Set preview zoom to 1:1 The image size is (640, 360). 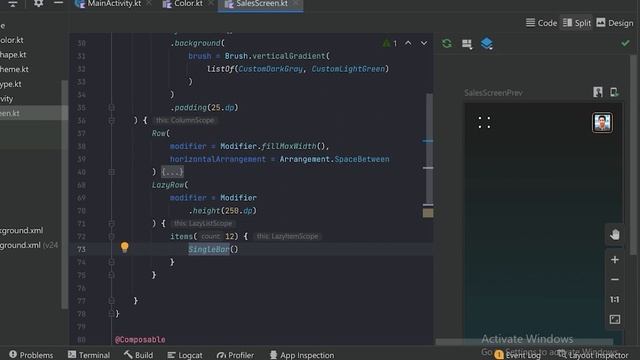pos(615,300)
